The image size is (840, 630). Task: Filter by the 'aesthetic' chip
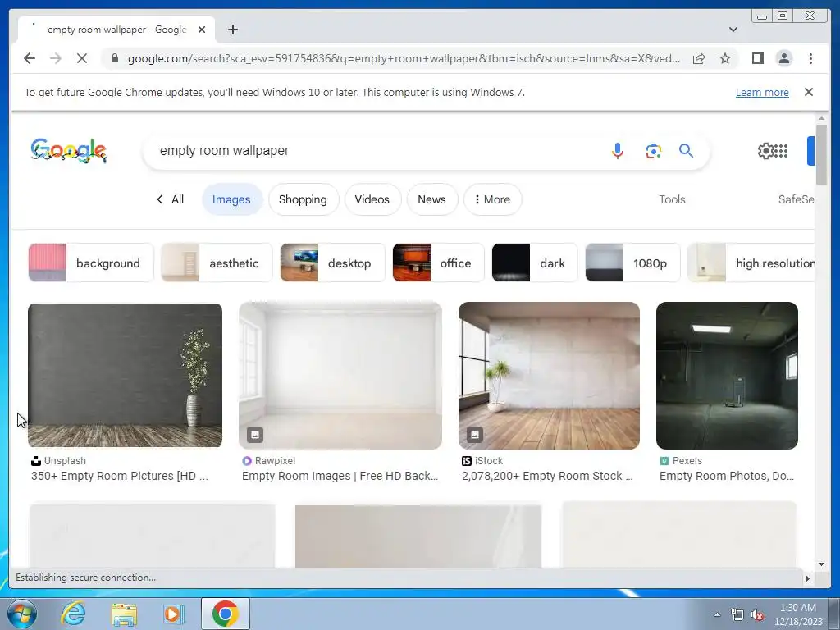tap(217, 262)
